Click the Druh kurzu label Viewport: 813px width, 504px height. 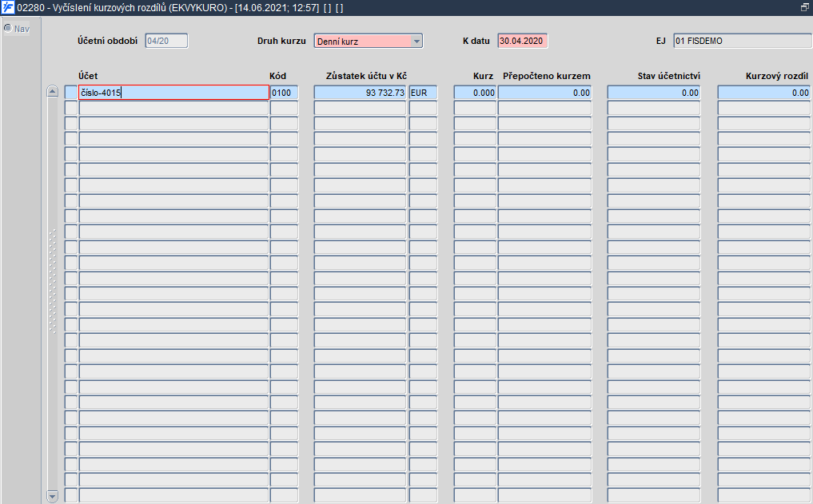281,41
